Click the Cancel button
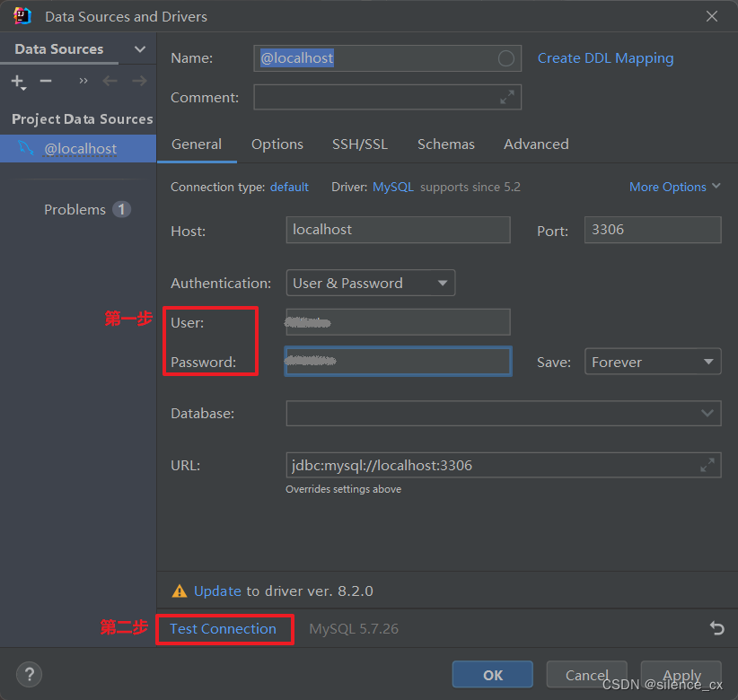738x700 pixels. point(586,674)
